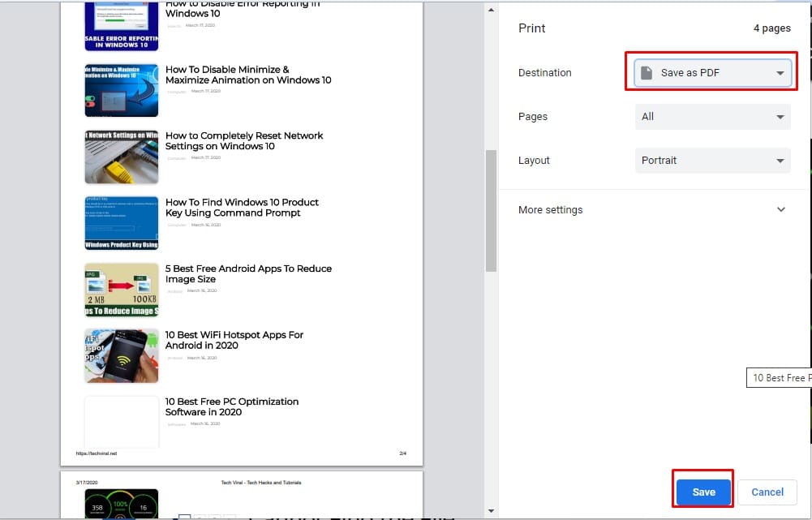
Task: Click the preview scrollbar down arrow
Action: [491, 511]
